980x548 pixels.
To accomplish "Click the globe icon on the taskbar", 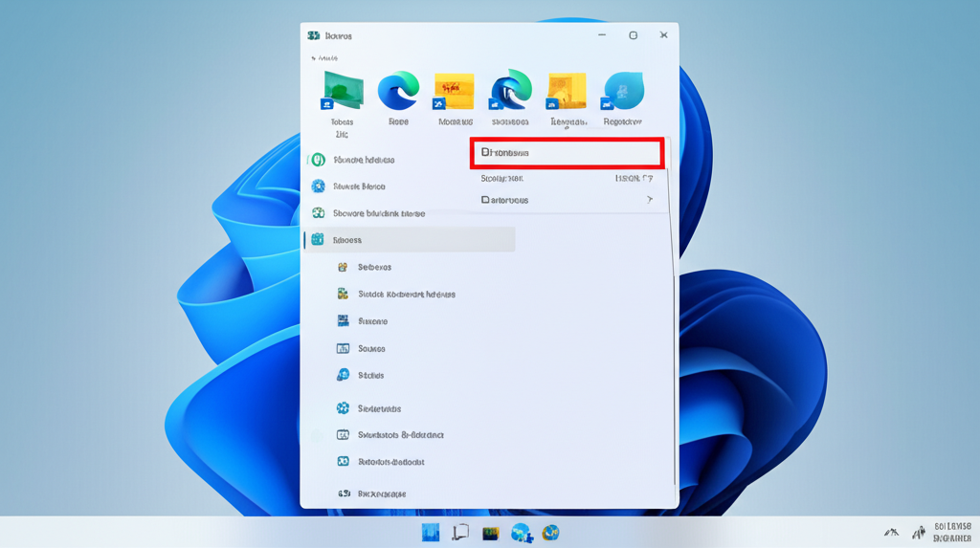I will point(550,533).
